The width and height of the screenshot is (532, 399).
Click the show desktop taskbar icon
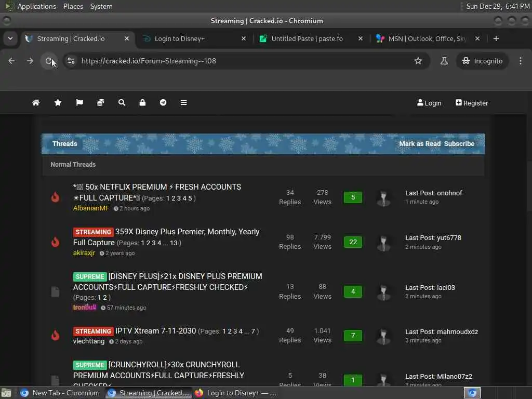click(x=6, y=393)
